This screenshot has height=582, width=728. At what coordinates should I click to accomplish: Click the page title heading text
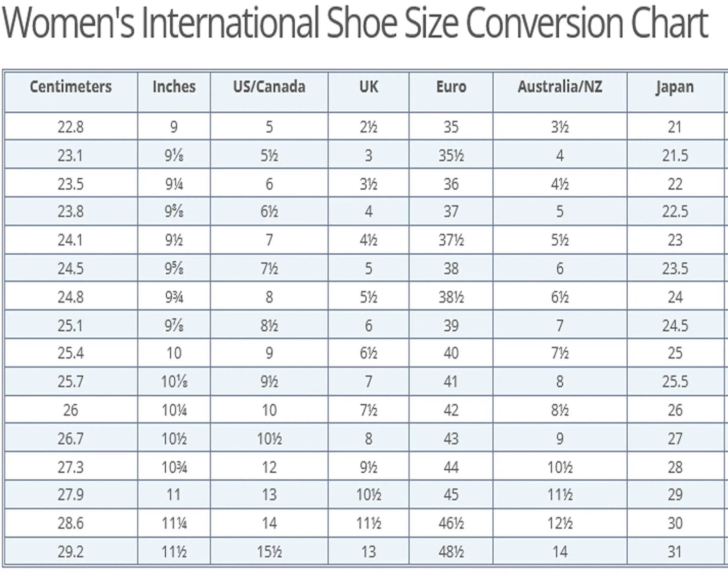pos(355,23)
